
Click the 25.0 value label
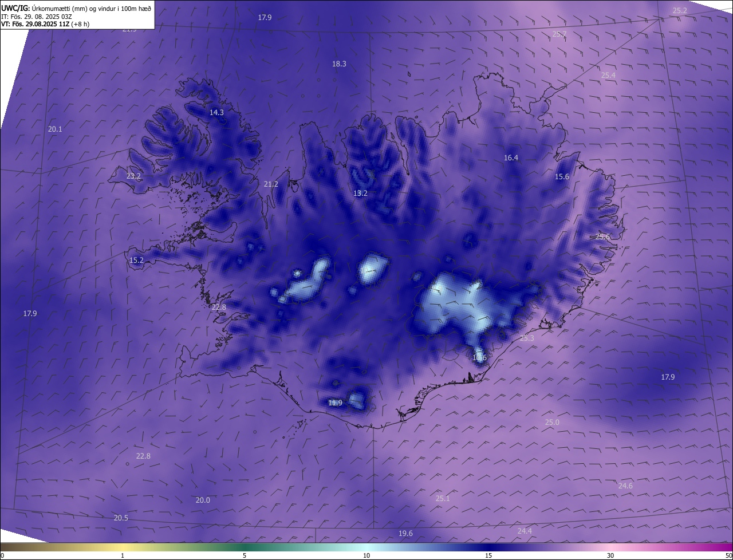552,422
